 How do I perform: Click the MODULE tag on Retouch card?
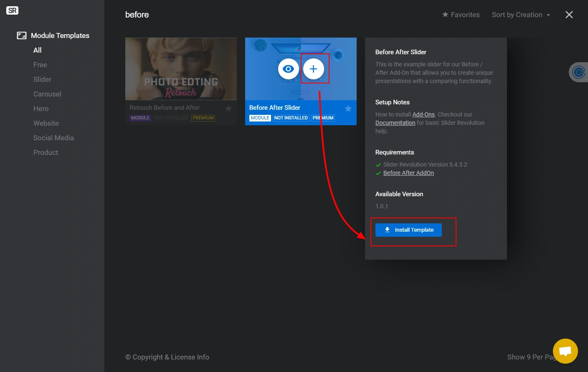[x=140, y=118]
